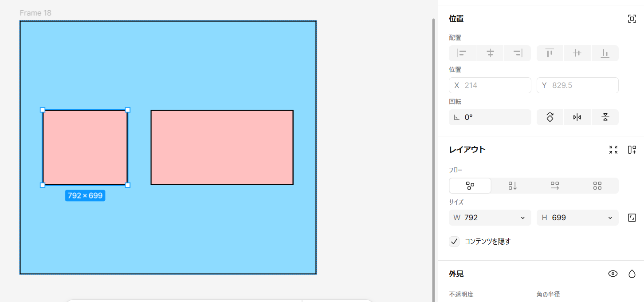Align selection to the bottom edge
This screenshot has height=302, width=644.
pyautogui.click(x=605, y=53)
